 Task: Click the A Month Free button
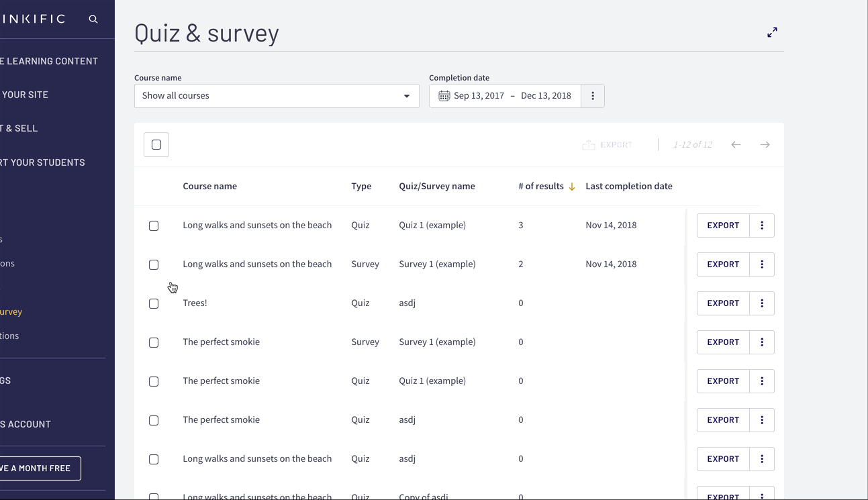pos(40,468)
